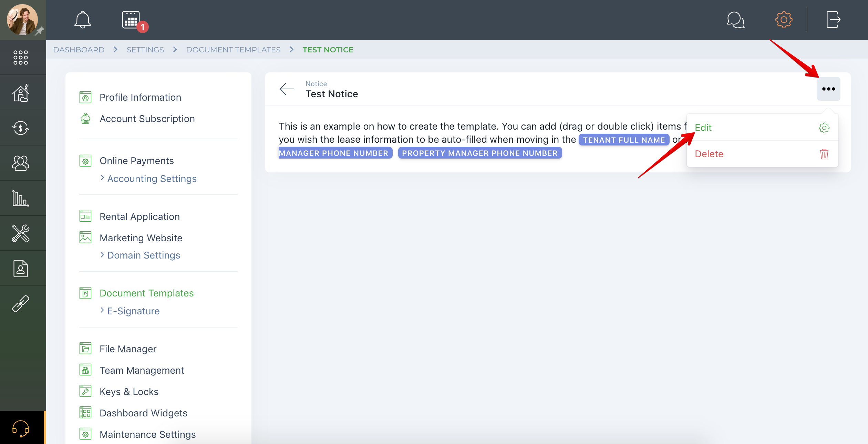The image size is (868, 444).
Task: Choose Edit from the dropdown menu
Action: coord(762,128)
